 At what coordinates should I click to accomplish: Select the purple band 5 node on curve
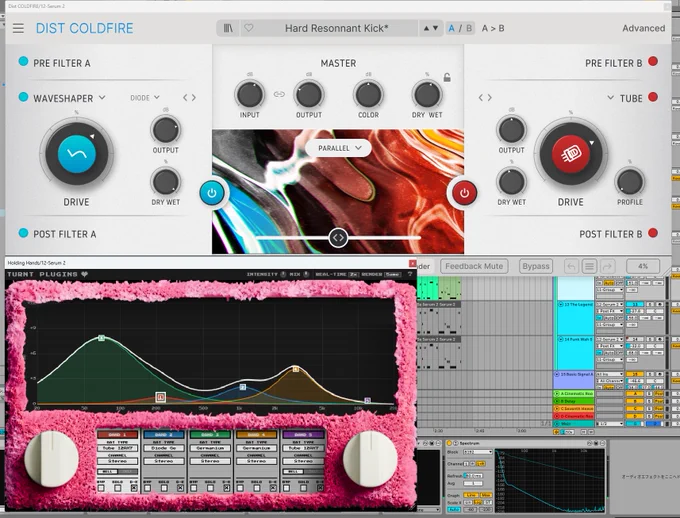click(x=367, y=400)
